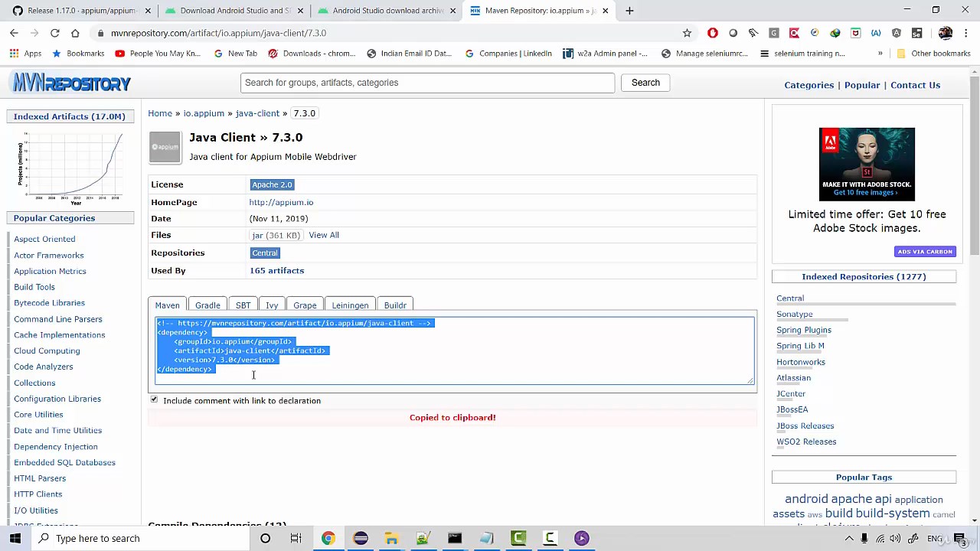Viewport: 980px width, 551px height.
Task: Bookmark this page with star icon
Action: click(687, 33)
